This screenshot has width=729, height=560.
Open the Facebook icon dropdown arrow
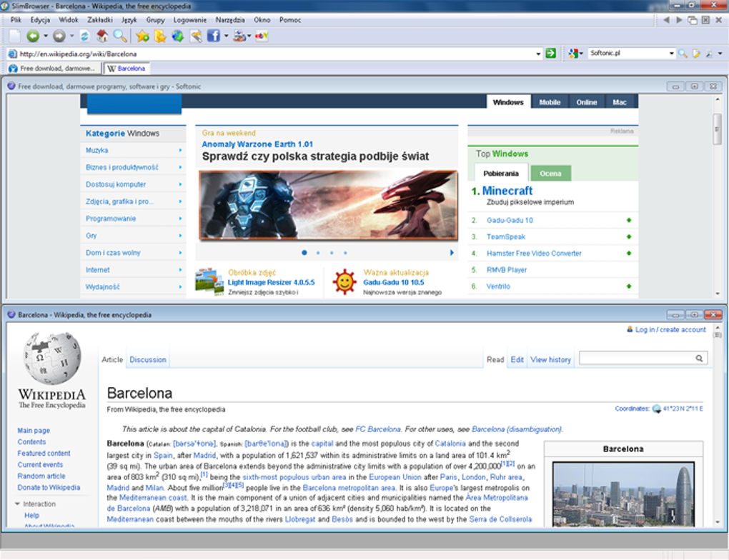(227, 36)
